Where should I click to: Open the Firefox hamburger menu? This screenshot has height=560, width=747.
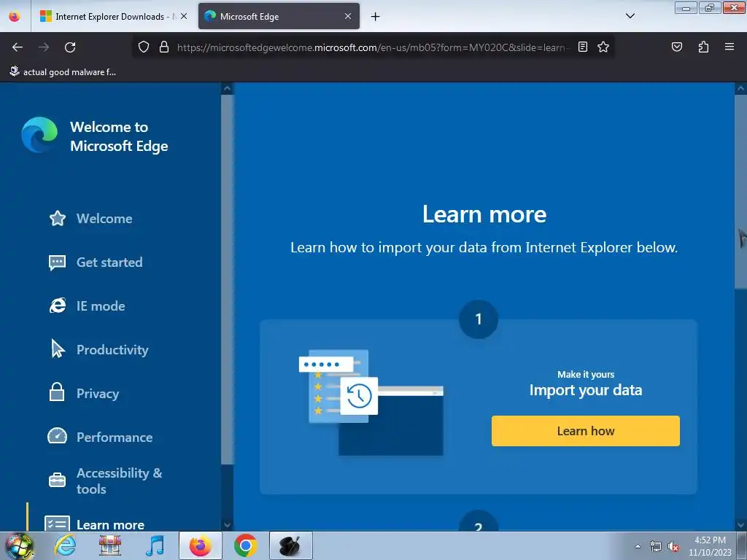point(729,47)
